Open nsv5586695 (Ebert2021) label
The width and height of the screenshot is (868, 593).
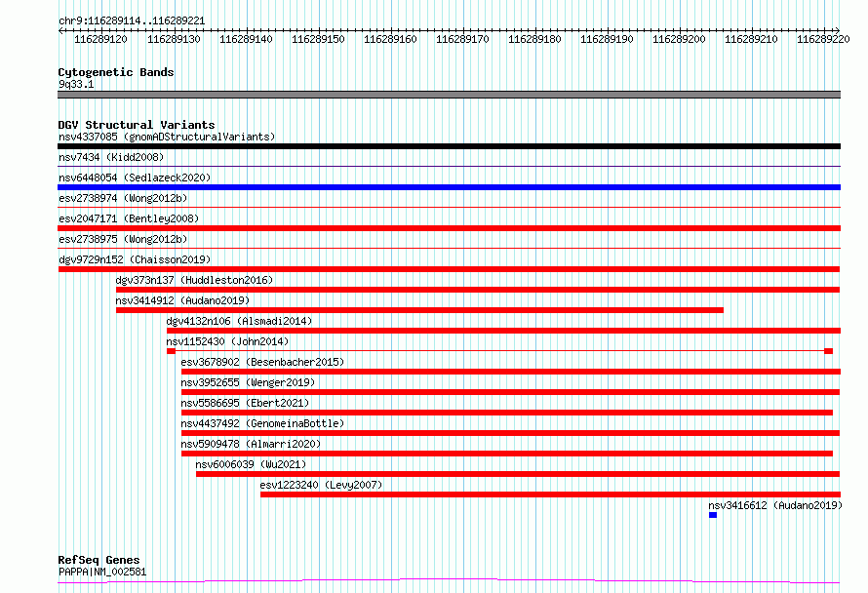click(245, 403)
